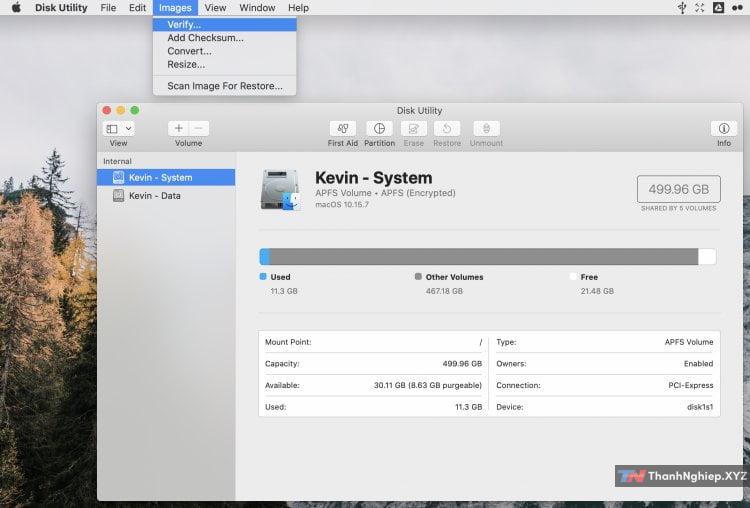Click the disk usage bar
Image resolution: width=750 pixels, height=508 pixels.
(x=487, y=257)
